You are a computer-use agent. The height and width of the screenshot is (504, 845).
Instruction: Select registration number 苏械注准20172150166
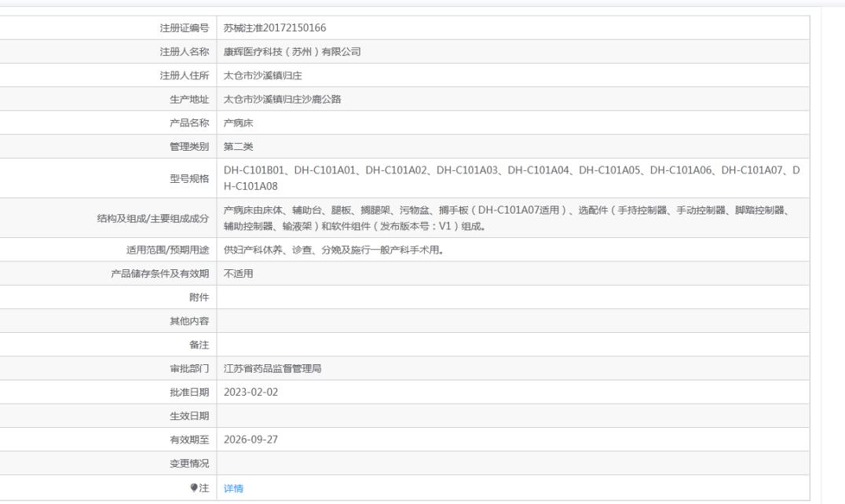click(275, 28)
